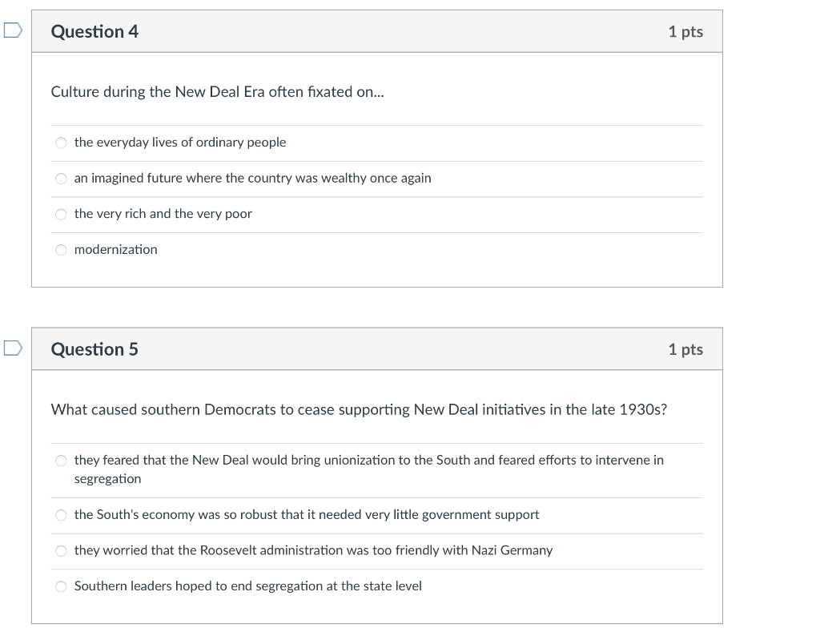Click the 'the very rich and the very poor' label text
Screen dimensions: 820x644
point(163,214)
